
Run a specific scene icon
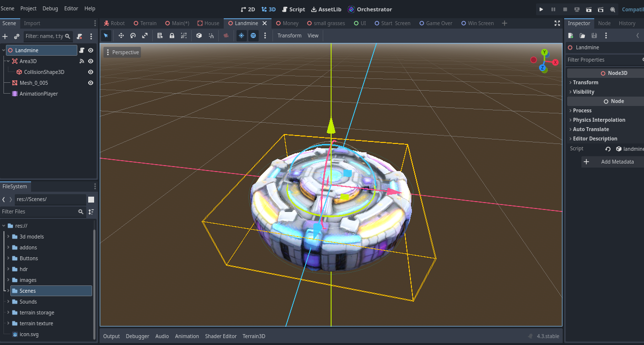coord(601,9)
